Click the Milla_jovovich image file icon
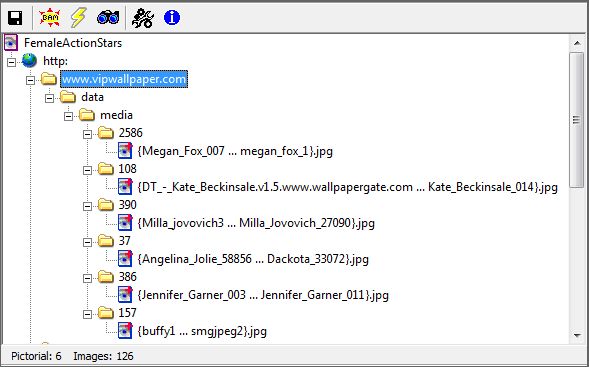 (x=125, y=223)
